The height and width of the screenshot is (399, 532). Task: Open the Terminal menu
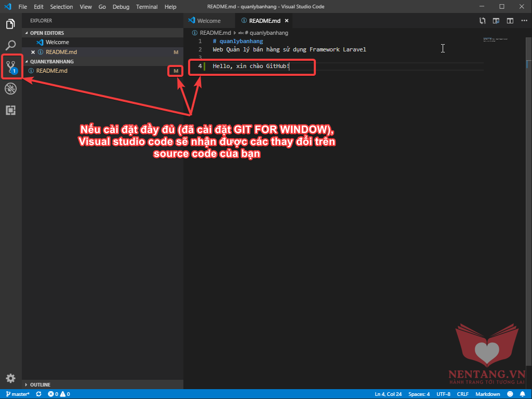pos(147,7)
